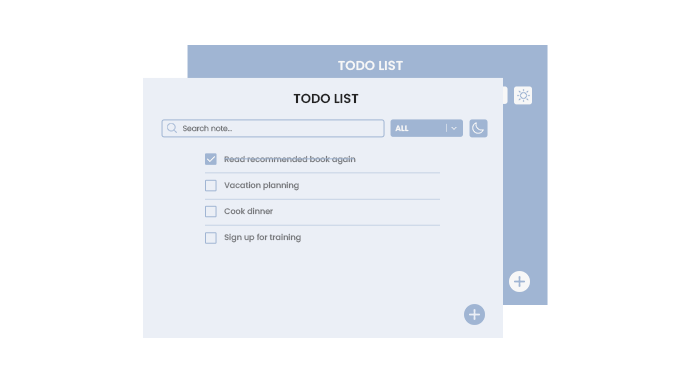
Task: Click the black 'TODO LIST' heading
Action: point(326,99)
